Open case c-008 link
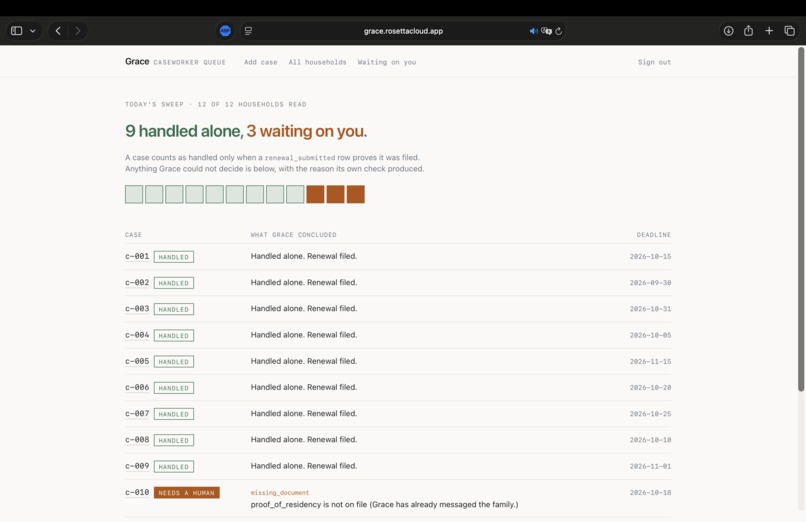 tap(137, 439)
